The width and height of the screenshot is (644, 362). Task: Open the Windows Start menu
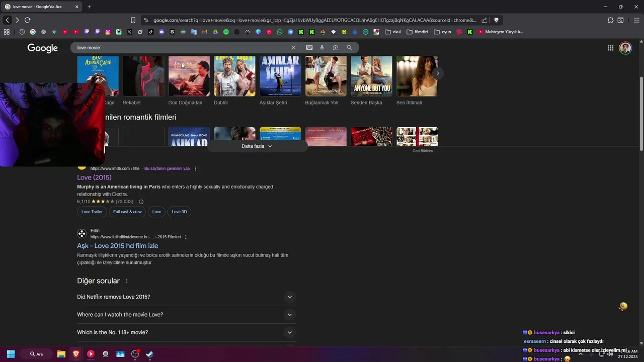click(x=11, y=354)
